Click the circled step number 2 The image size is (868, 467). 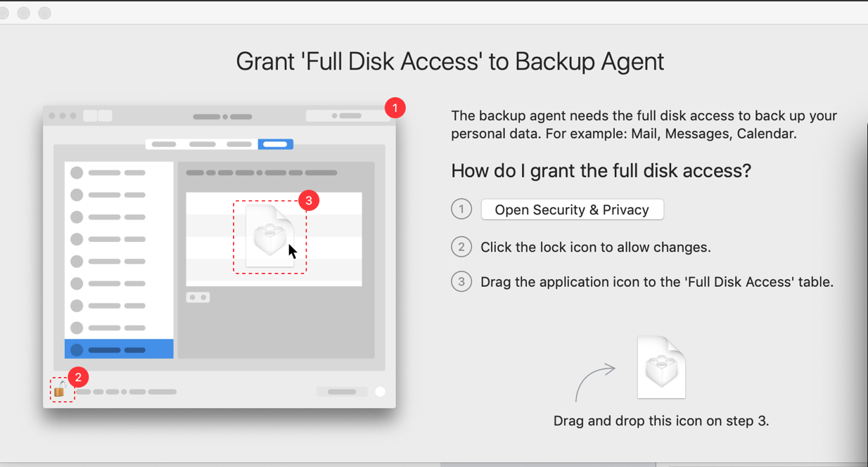click(x=461, y=247)
